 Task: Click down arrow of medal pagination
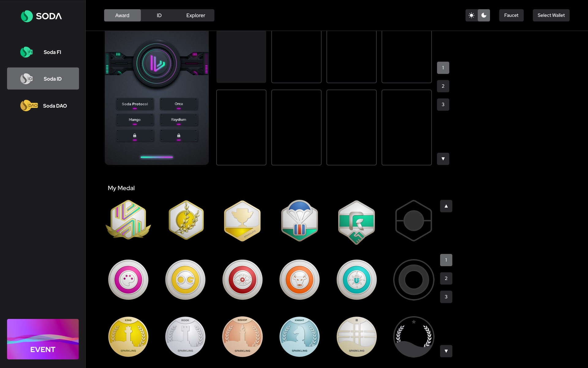coord(446,351)
